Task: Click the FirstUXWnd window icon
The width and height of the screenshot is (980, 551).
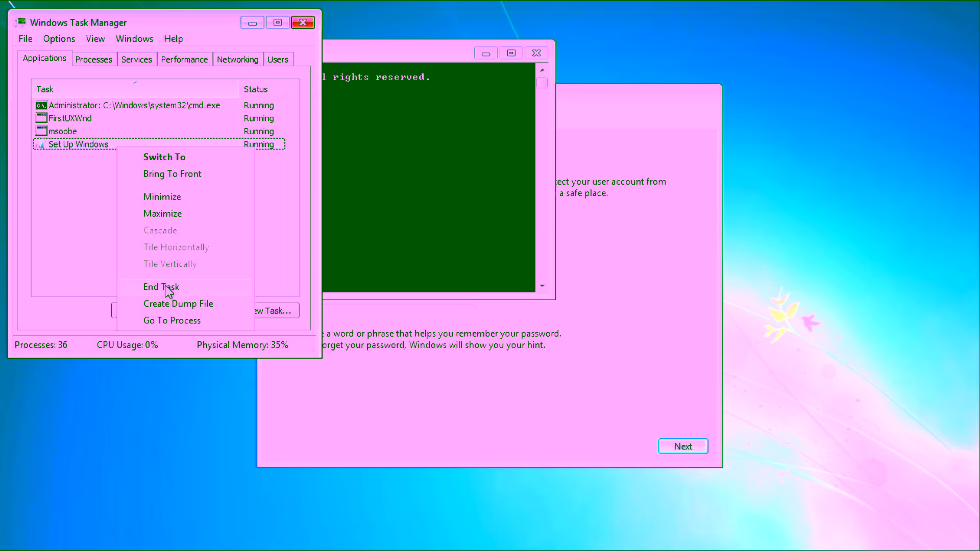Action: (41, 118)
